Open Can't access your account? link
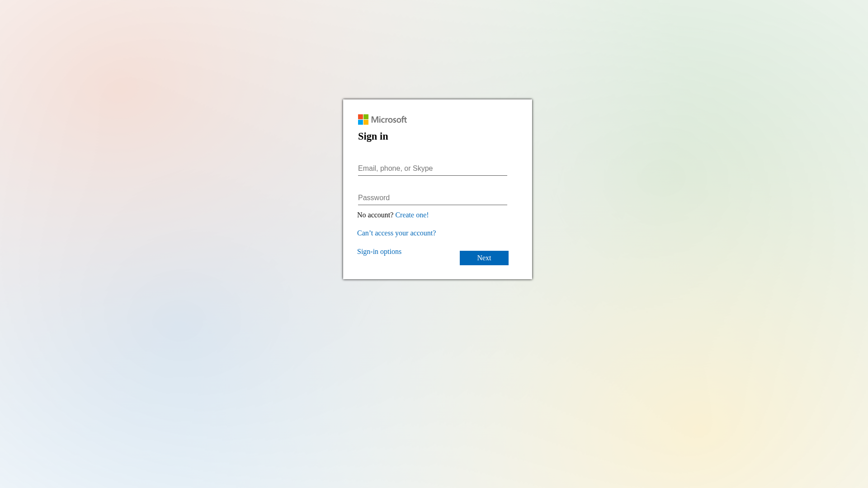Viewport: 868px width, 488px height. pos(396,233)
